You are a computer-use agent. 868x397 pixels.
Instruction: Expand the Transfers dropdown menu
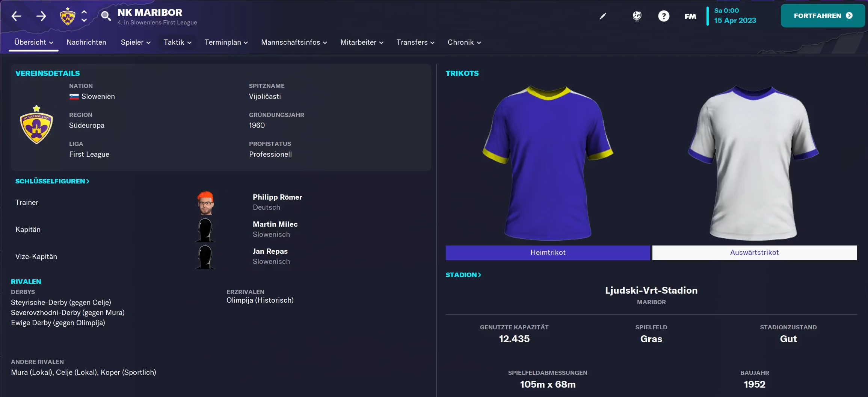[x=415, y=42]
